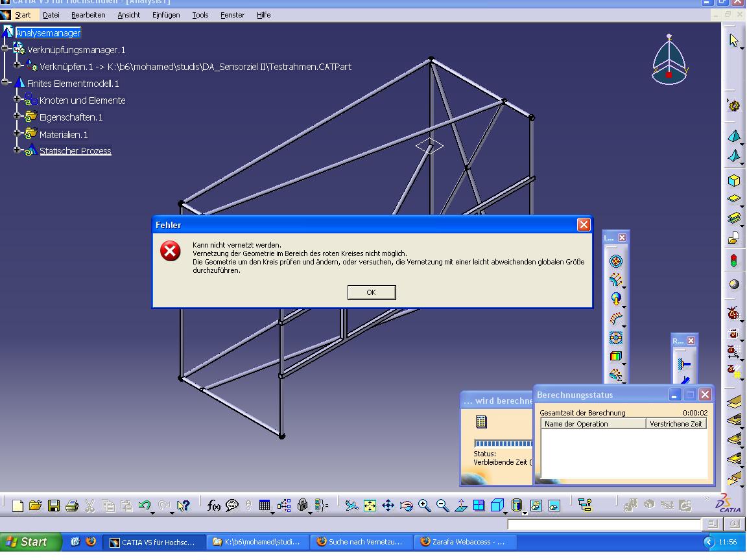Image resolution: width=747 pixels, height=560 pixels.
Task: Click the select arrow tool in right toolbar
Action: click(733, 40)
